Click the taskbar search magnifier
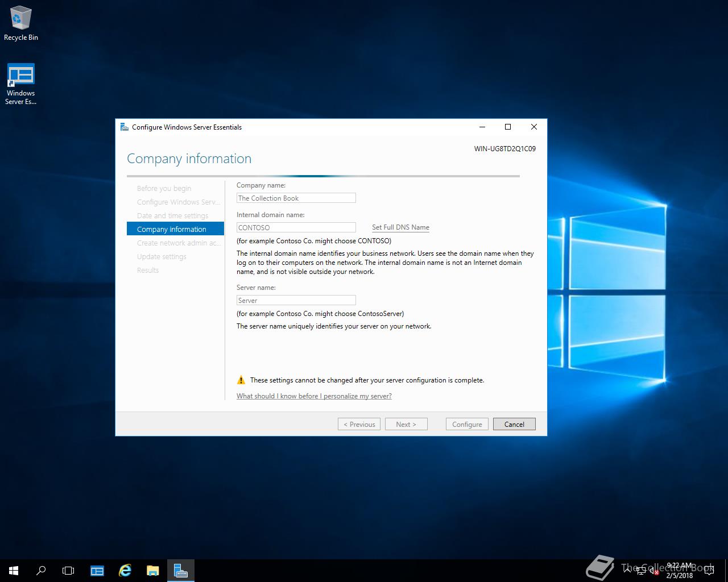The image size is (728, 582). coord(41,571)
